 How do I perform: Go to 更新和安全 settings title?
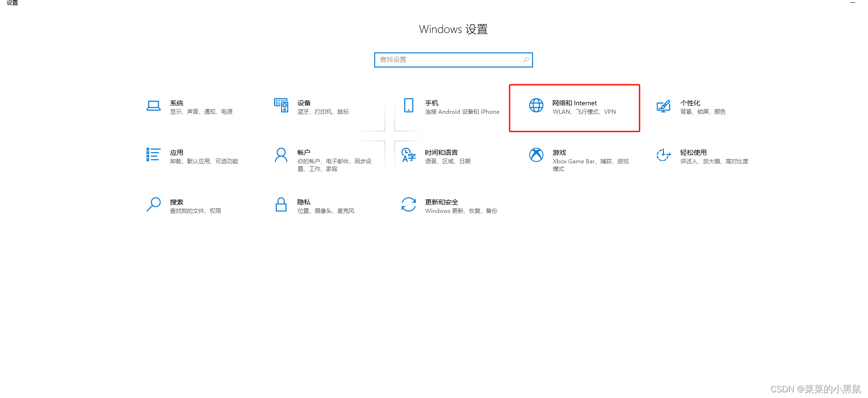pyautogui.click(x=441, y=202)
